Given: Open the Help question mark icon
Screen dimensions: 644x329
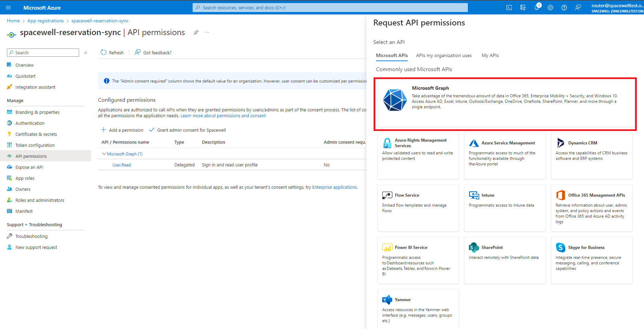Looking at the screenshot, I should click(564, 8).
